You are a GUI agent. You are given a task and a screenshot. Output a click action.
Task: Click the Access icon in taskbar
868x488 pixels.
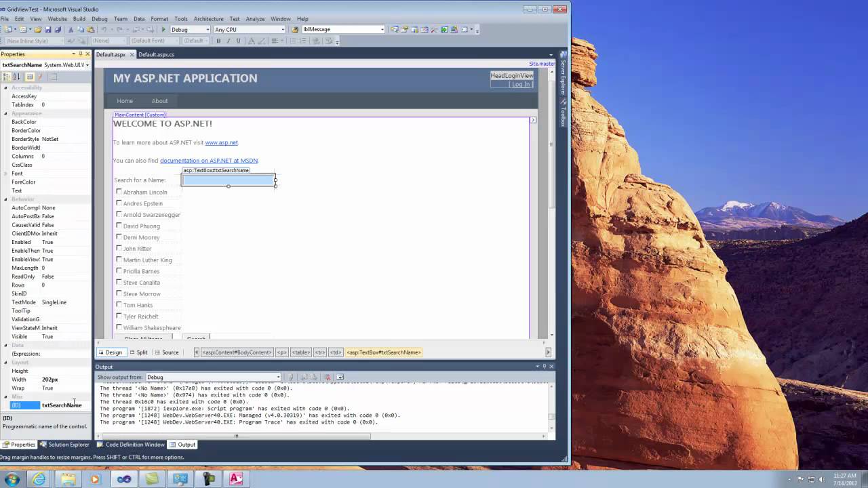pyautogui.click(x=236, y=479)
